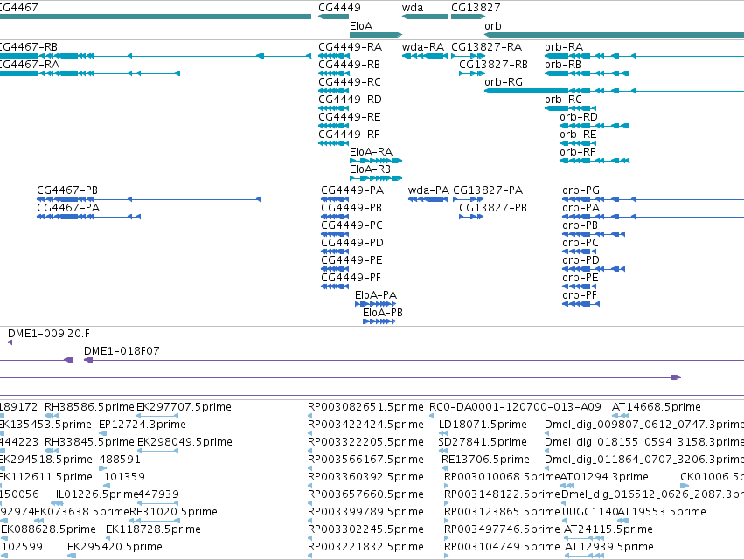Select transcript orb-RC
This screenshot has width=744, height=560.
pyautogui.click(x=570, y=108)
